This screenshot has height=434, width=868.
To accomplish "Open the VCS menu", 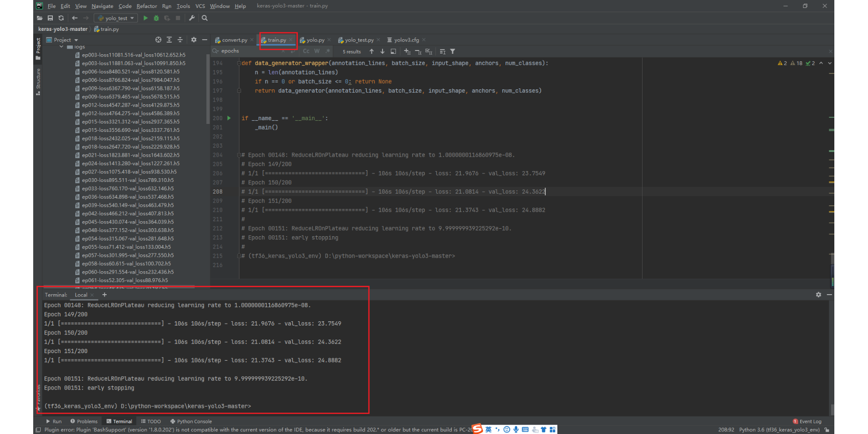I will (x=200, y=6).
